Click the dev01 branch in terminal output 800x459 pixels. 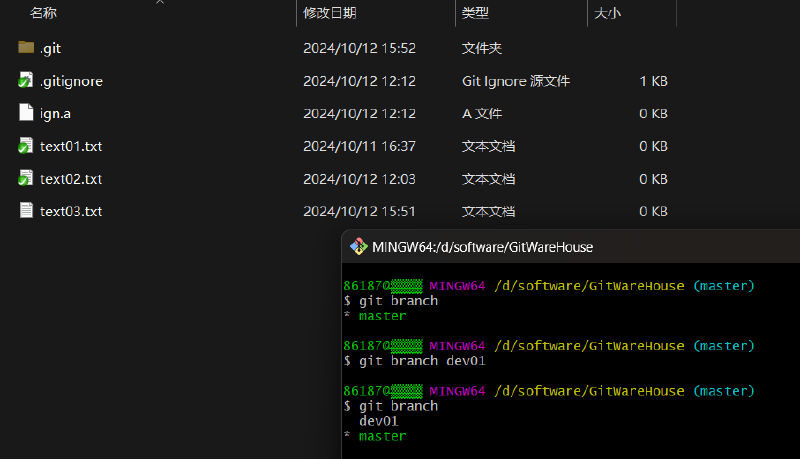379,421
